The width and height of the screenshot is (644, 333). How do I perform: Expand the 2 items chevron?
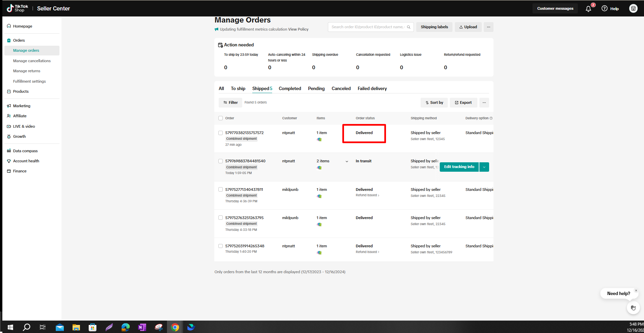[347, 162]
